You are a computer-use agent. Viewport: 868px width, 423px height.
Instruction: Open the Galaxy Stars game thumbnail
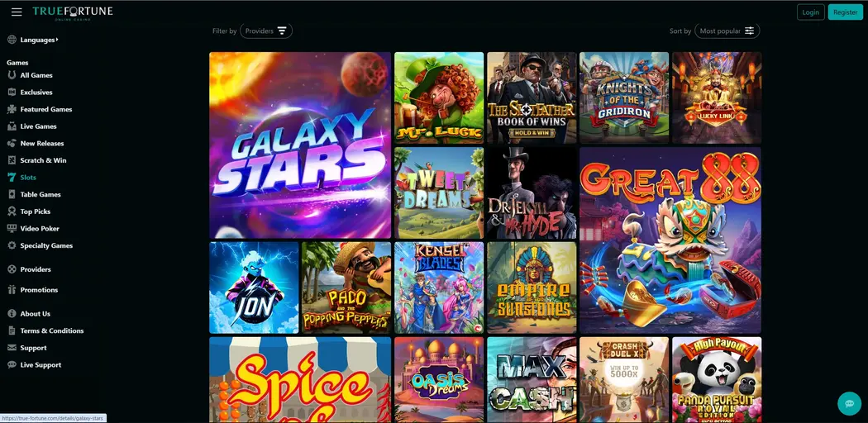[x=300, y=145]
